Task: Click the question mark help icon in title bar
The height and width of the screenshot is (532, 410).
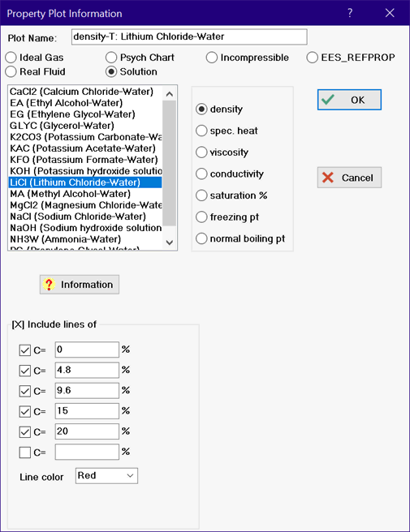Action: 350,13
